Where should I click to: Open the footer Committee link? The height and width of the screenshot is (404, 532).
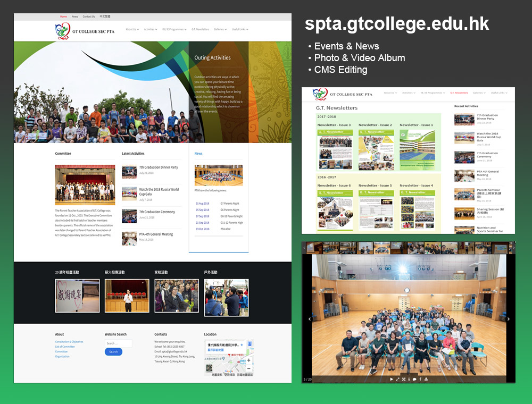tap(61, 351)
